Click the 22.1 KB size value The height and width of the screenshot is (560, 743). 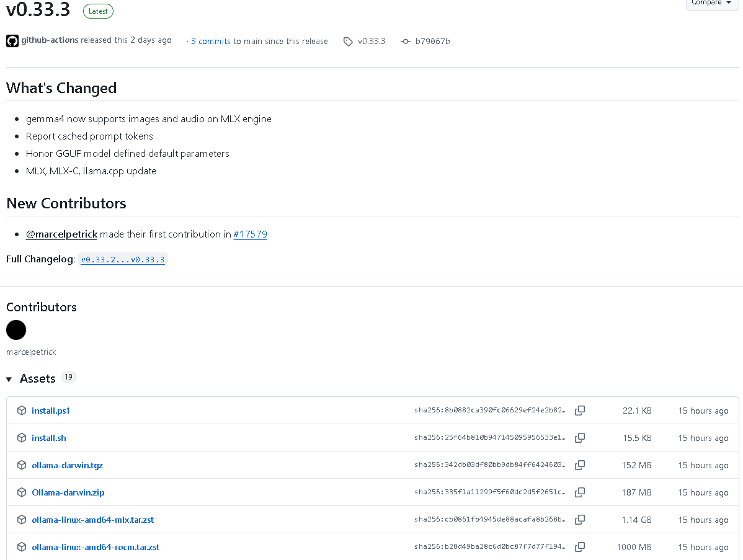click(637, 411)
